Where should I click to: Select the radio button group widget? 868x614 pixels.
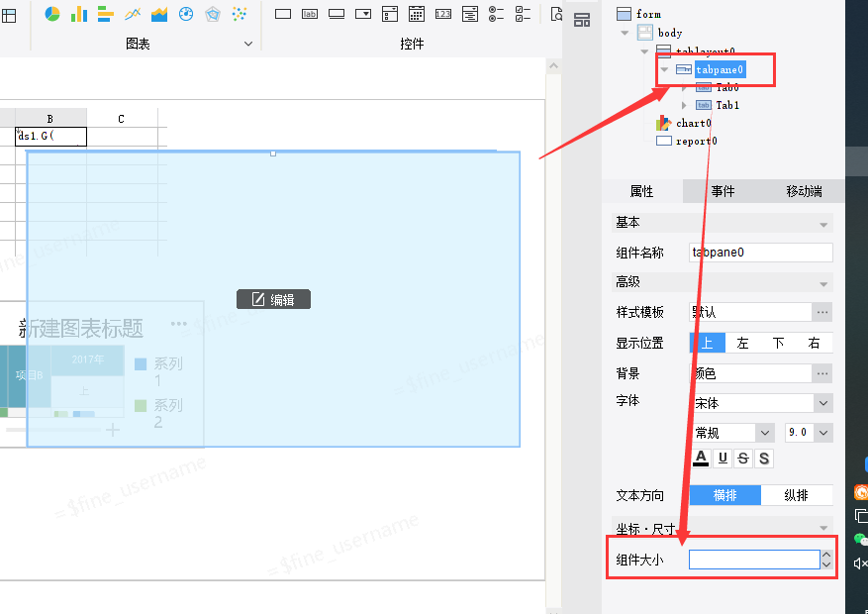pyautogui.click(x=496, y=14)
